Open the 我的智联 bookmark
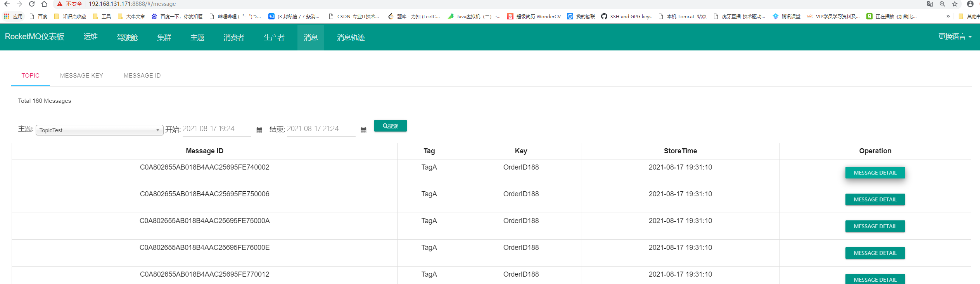The height and width of the screenshot is (284, 980). click(x=581, y=16)
